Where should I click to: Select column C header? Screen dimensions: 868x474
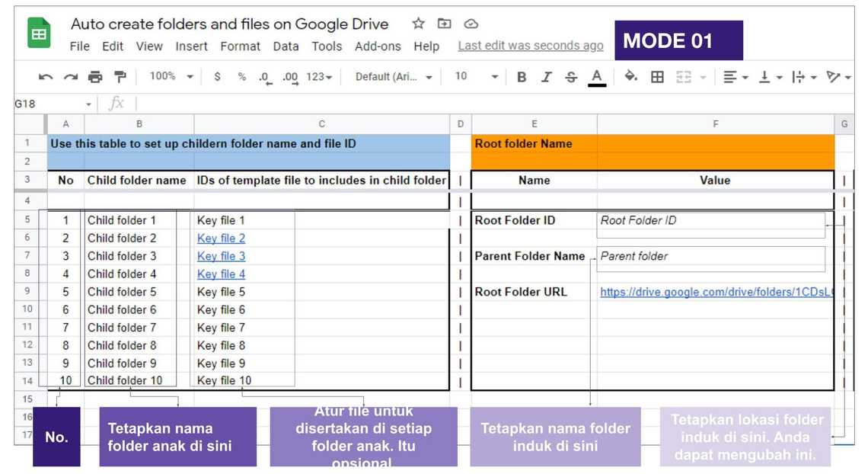pos(321,124)
